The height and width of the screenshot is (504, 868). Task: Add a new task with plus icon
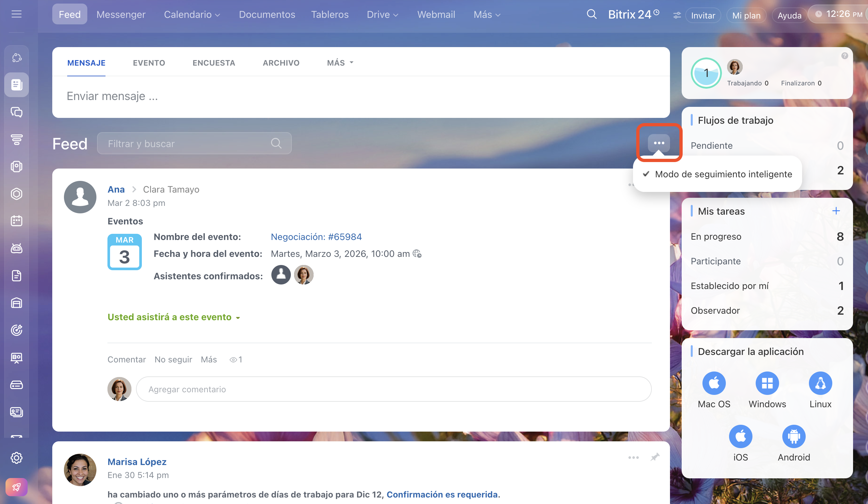(x=836, y=211)
